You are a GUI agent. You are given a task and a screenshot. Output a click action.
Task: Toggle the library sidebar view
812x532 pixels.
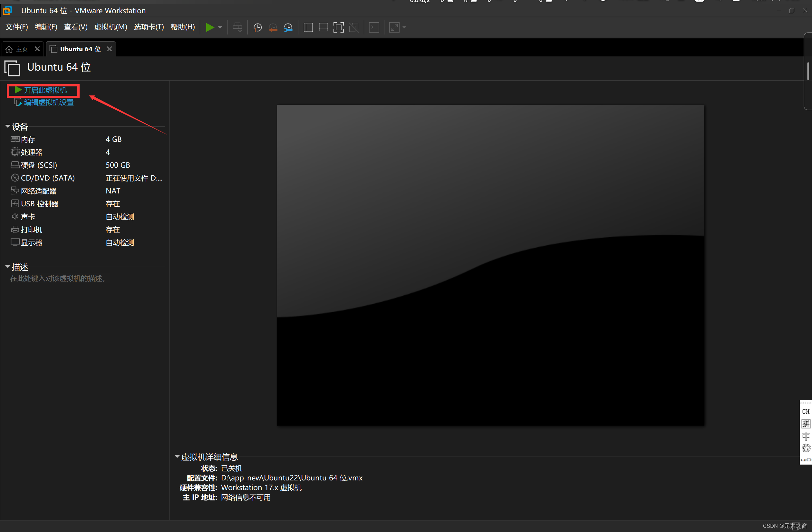point(308,27)
